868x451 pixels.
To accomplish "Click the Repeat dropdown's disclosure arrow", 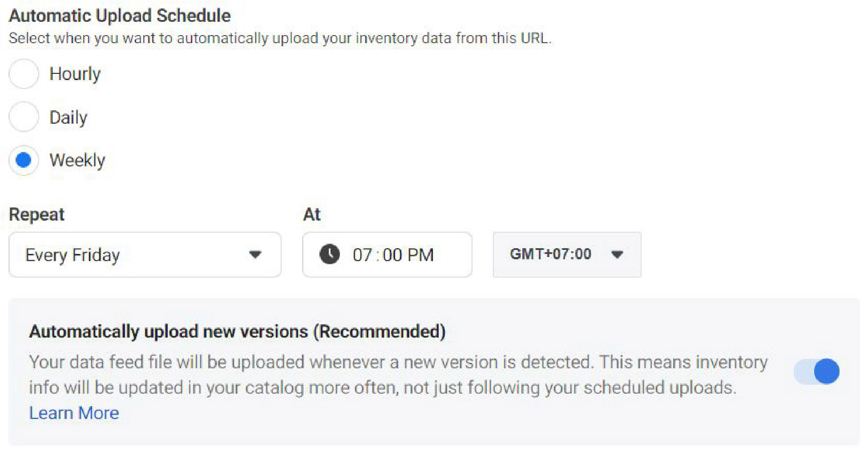I will (x=254, y=254).
